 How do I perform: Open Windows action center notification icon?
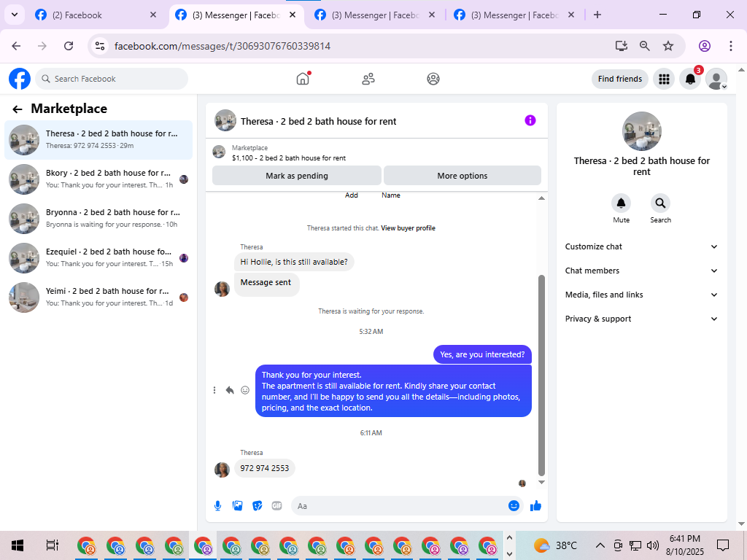point(723,545)
